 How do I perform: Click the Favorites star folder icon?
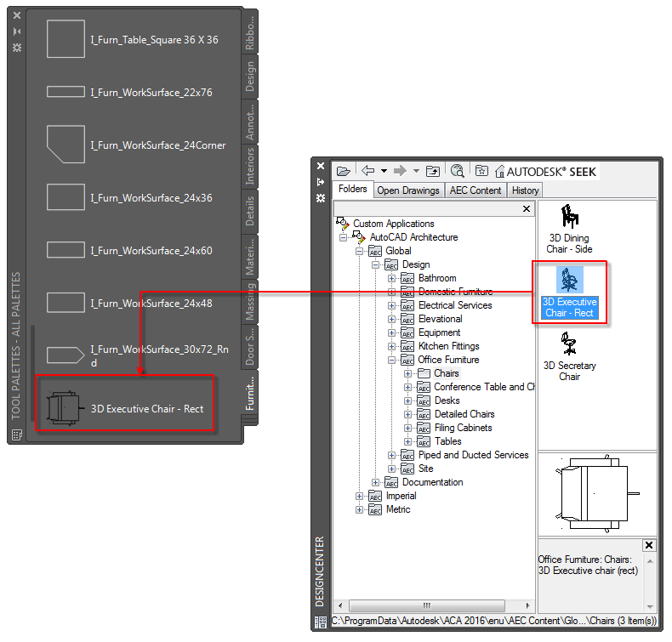481,171
